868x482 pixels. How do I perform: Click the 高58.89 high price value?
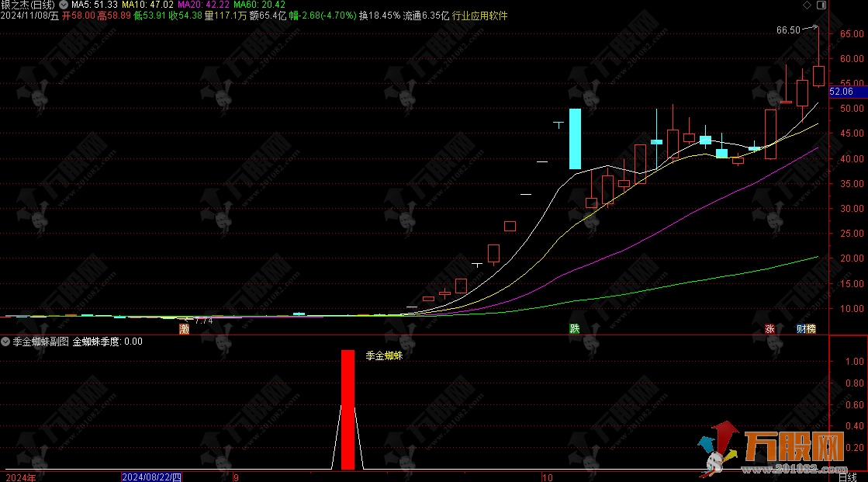(x=114, y=16)
